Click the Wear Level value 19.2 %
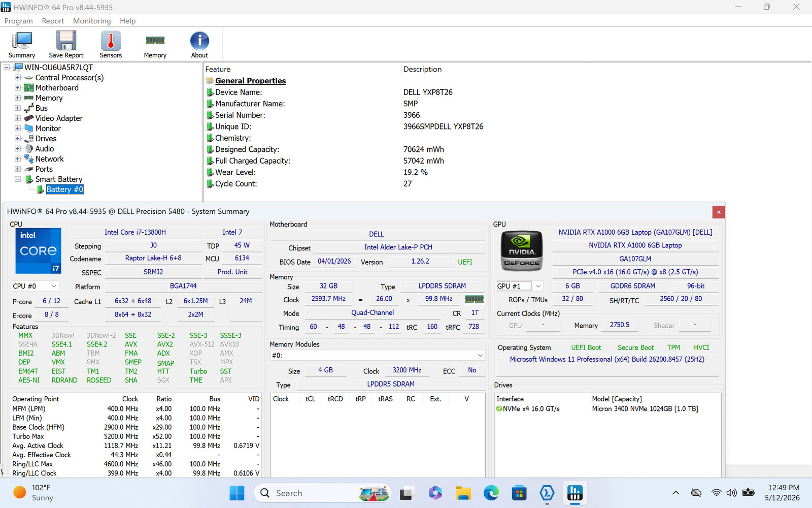The height and width of the screenshot is (508, 812). point(416,172)
